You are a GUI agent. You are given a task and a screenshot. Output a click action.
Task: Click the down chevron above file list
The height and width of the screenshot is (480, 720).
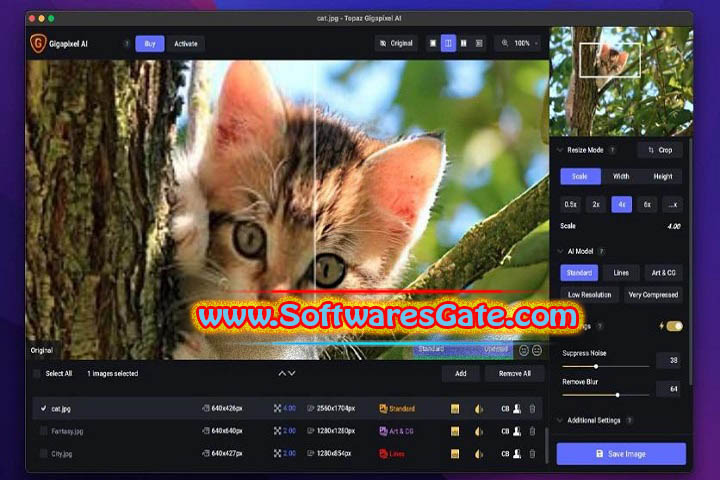(x=292, y=373)
